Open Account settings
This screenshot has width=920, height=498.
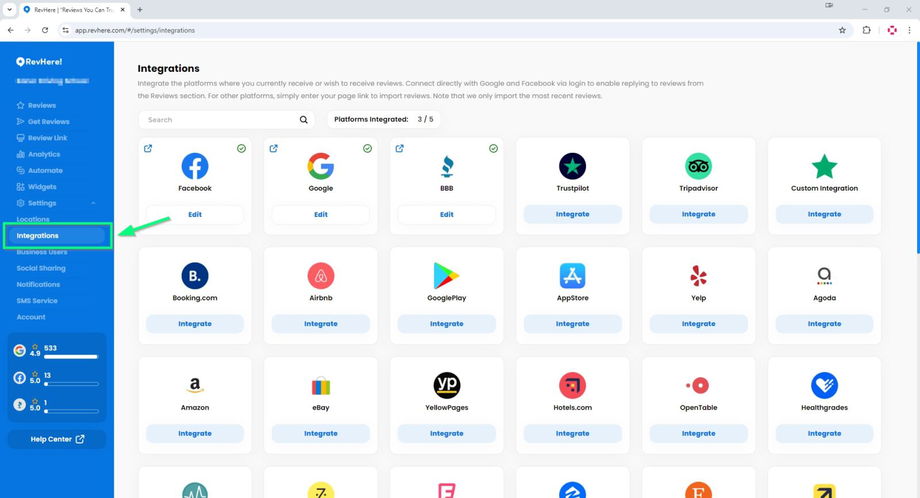pos(31,317)
